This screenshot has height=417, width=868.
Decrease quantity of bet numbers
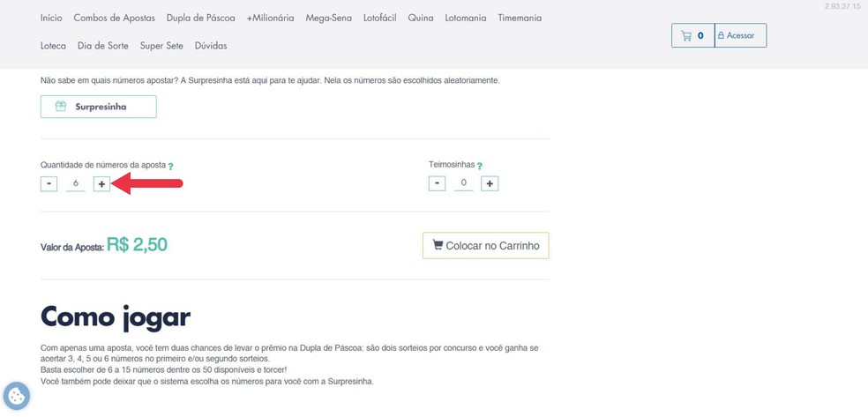pos(49,183)
